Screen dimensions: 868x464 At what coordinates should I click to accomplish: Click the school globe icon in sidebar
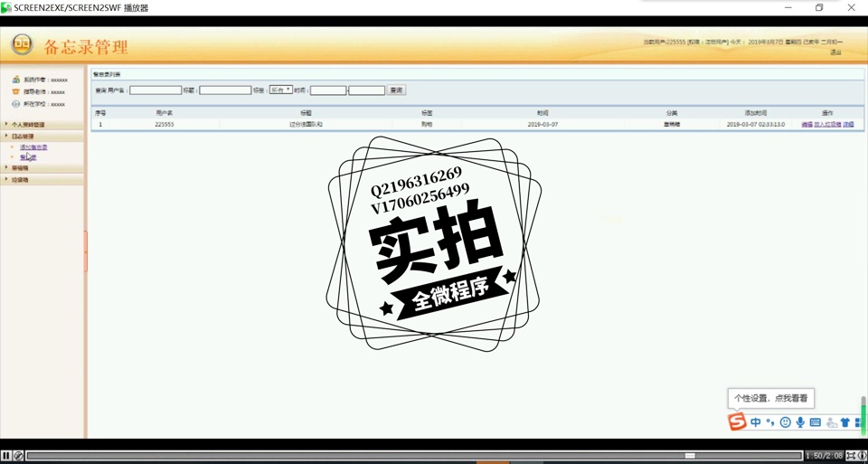pos(16,103)
